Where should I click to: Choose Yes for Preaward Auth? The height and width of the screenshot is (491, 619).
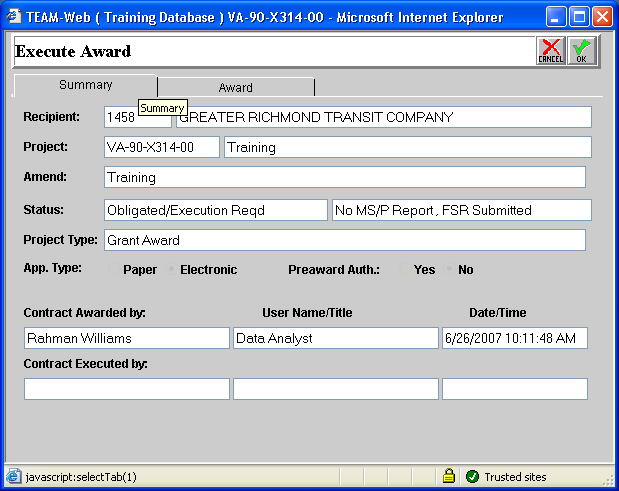pyautogui.click(x=405, y=269)
